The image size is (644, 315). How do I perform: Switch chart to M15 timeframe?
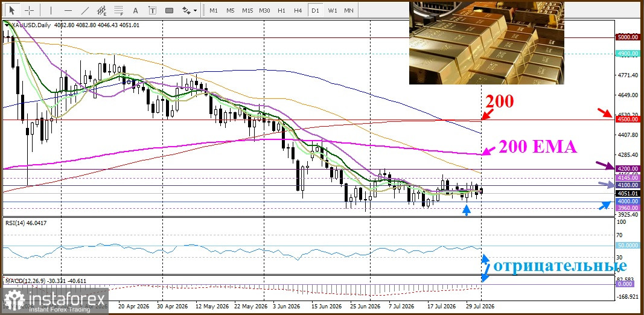point(247,10)
